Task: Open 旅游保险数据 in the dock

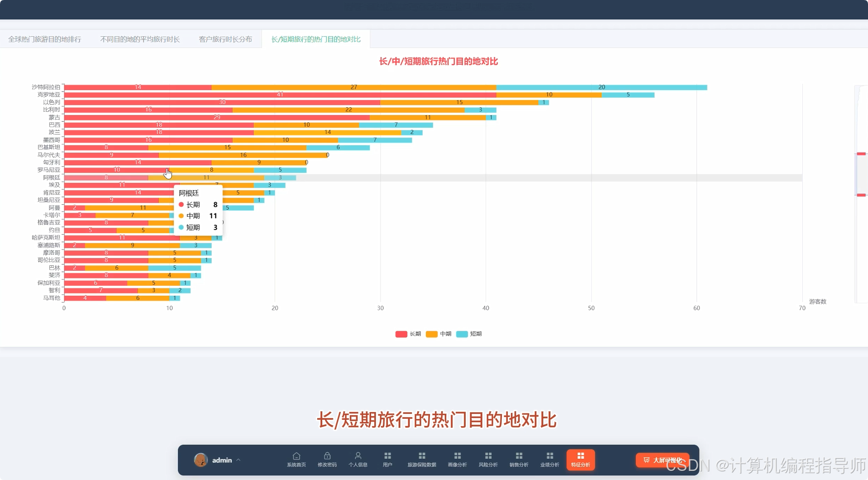Action: 422,459
